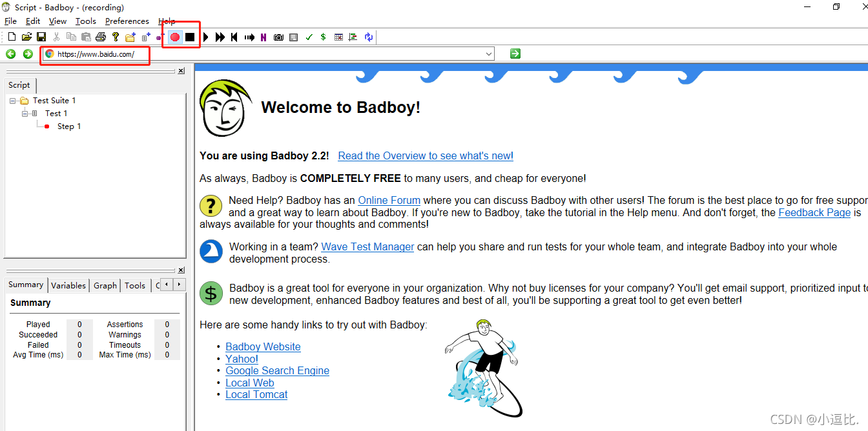Select Step 1 in the script tree
The height and width of the screenshot is (431, 868).
pyautogui.click(x=69, y=126)
